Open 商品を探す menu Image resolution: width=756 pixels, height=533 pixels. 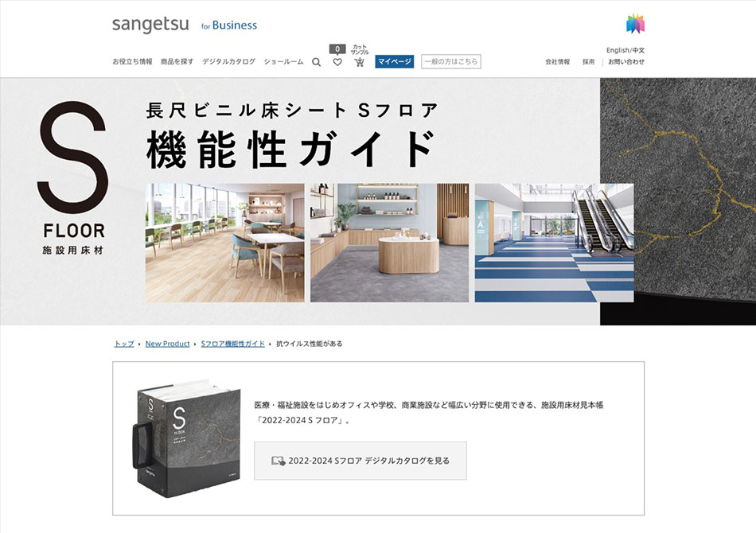tap(177, 62)
